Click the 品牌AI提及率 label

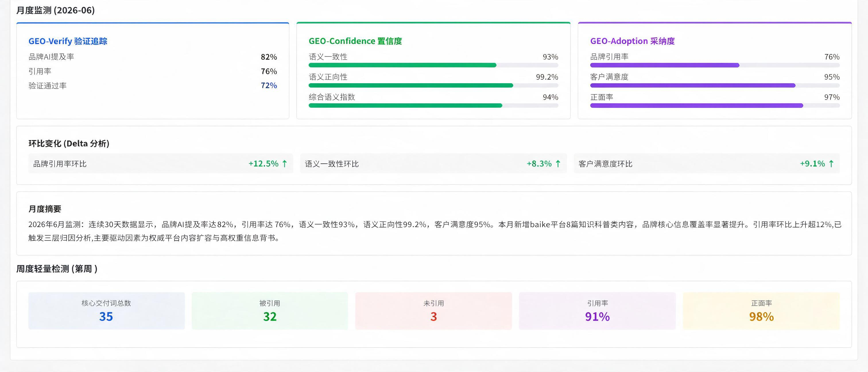(x=51, y=57)
